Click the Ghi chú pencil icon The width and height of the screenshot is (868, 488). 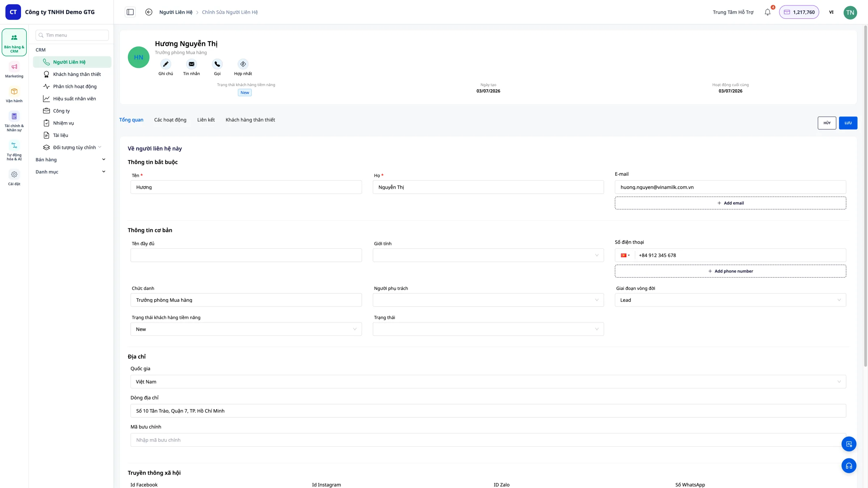[166, 64]
